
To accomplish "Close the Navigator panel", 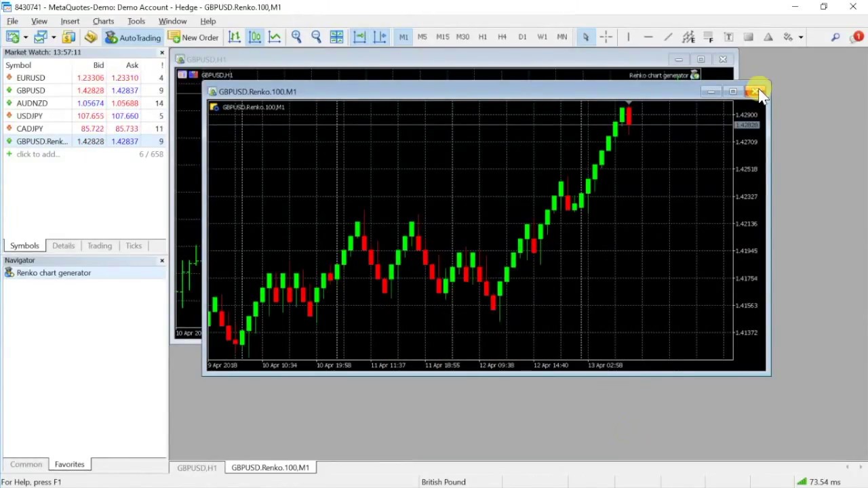I will [x=161, y=261].
